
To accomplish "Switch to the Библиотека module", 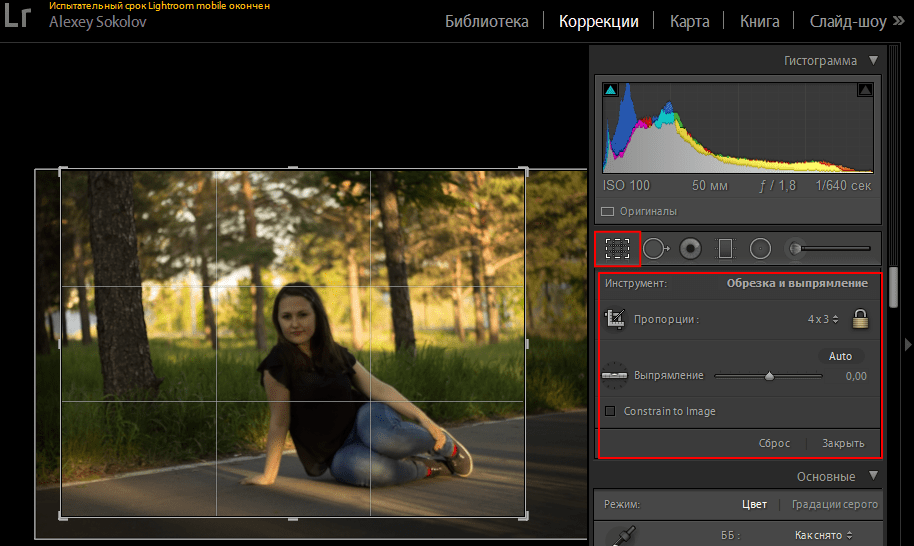I will click(486, 21).
